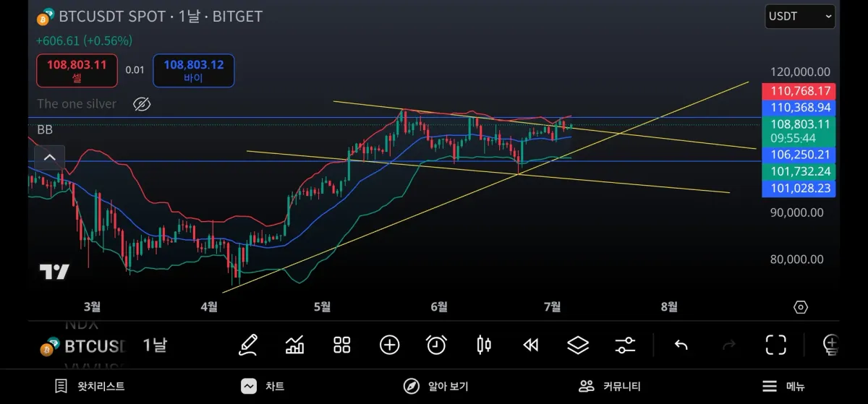Image resolution: width=868 pixels, height=404 pixels.
Task: Open the layout grid icon
Action: point(342,345)
